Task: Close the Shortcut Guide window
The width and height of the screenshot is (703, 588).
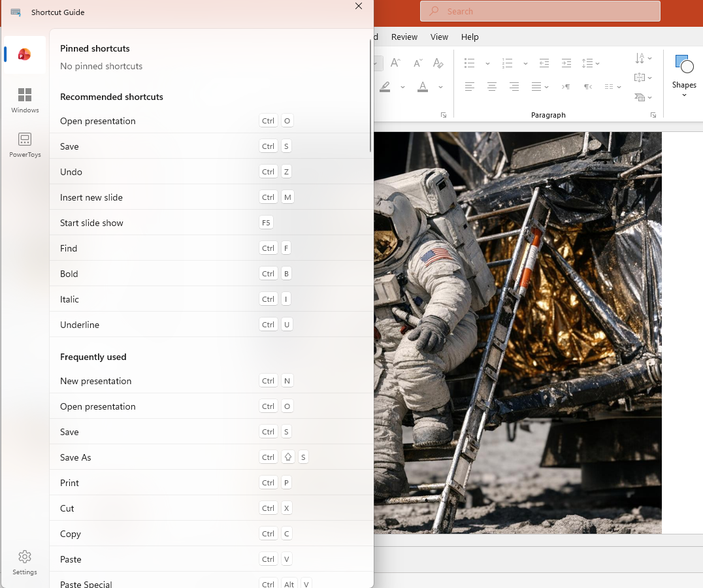Action: [358, 6]
